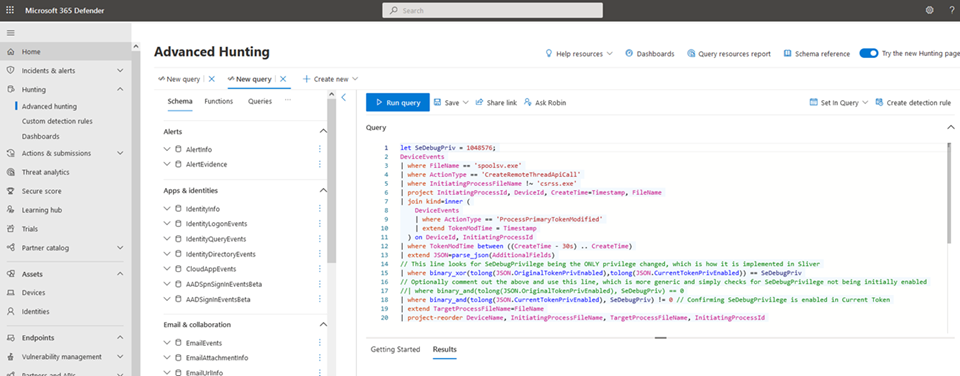Image resolution: width=960 pixels, height=376 pixels.
Task: Click Secure score trophy icon
Action: [10, 191]
